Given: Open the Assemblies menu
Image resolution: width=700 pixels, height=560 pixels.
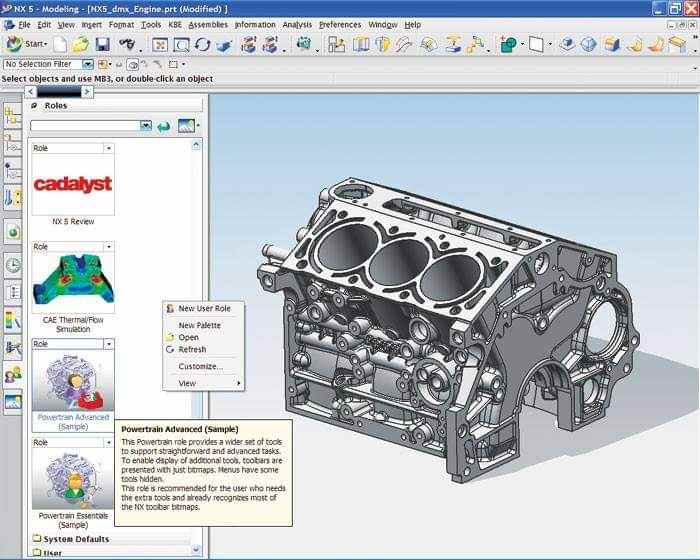Looking at the screenshot, I should click(x=208, y=24).
